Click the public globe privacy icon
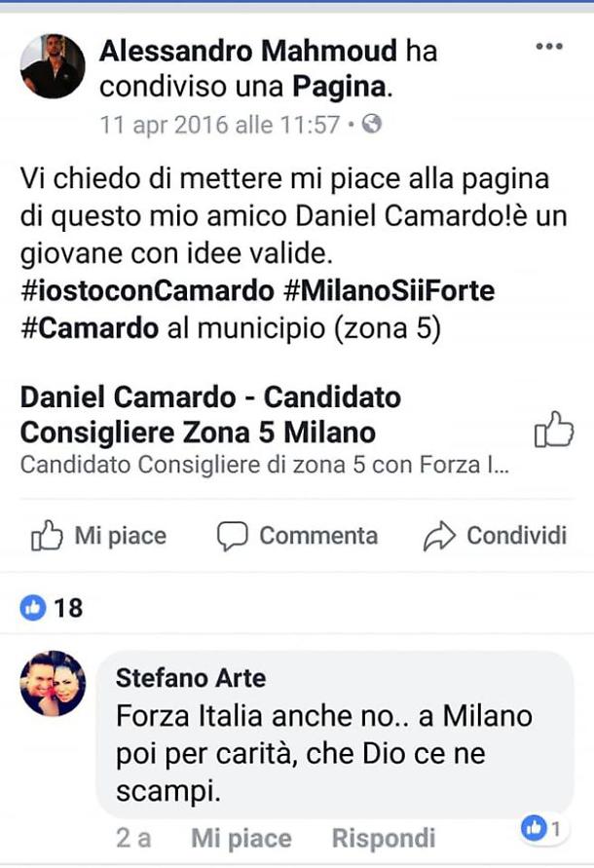Image resolution: width=594 pixels, height=868 pixels. pos(371,125)
